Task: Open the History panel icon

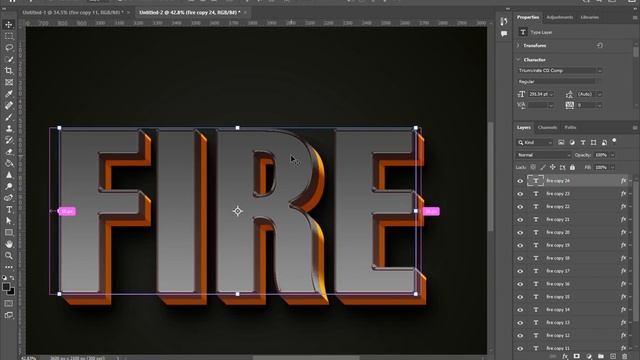Action: pos(504,21)
